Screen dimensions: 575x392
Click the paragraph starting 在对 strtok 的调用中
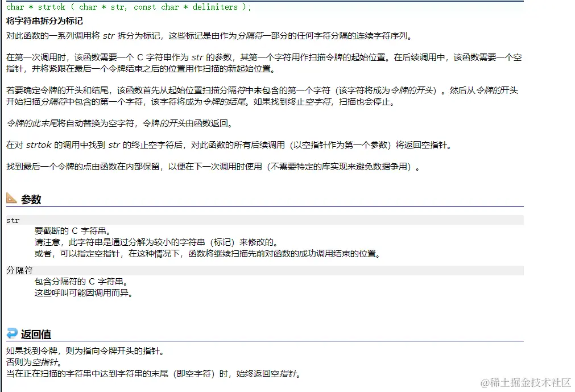(230, 145)
